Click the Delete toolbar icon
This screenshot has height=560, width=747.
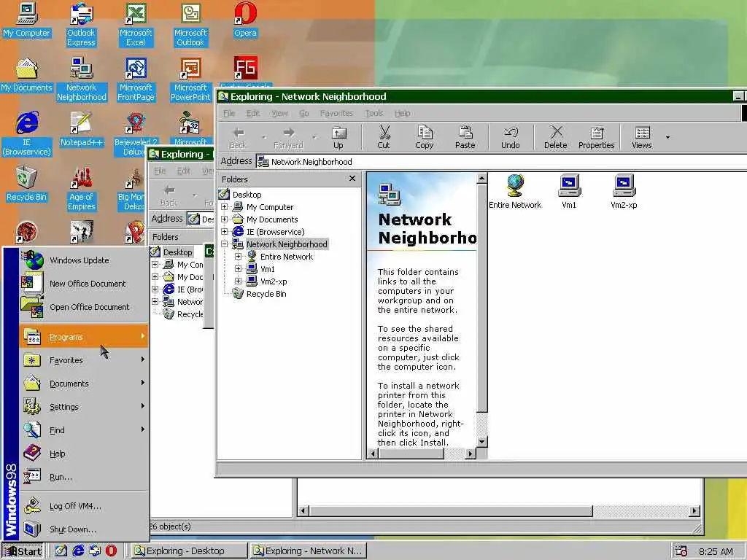click(x=555, y=137)
